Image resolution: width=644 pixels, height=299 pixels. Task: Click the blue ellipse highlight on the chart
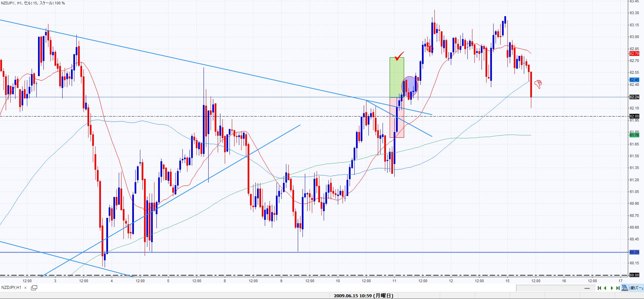pos(409,86)
